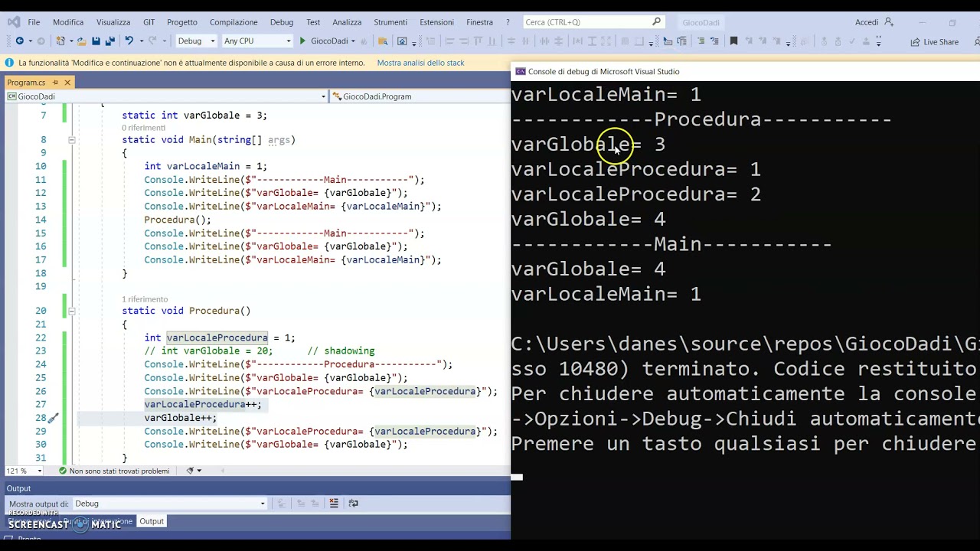Pin the Program.cs tab
Image resolution: width=980 pixels, height=551 pixels.
click(55, 82)
